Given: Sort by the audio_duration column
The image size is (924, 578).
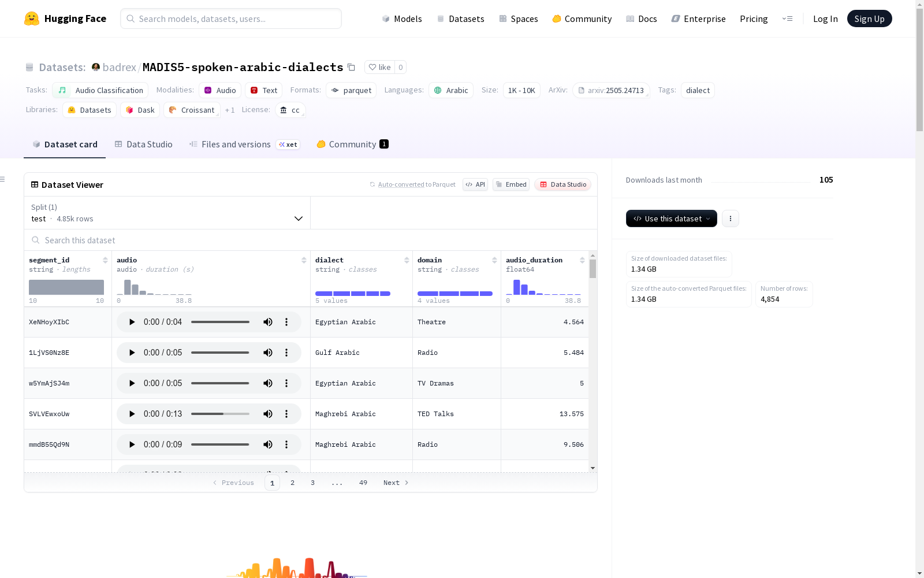Looking at the screenshot, I should (582, 260).
